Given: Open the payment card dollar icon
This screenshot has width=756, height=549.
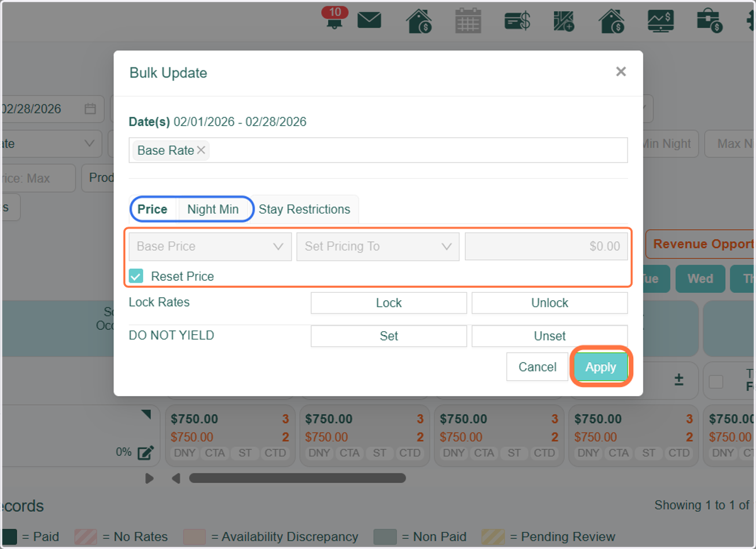Looking at the screenshot, I should click(517, 21).
